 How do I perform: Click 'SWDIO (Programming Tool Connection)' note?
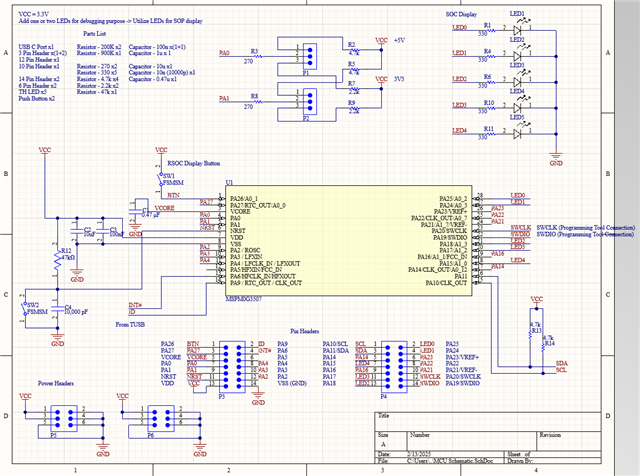585,234
